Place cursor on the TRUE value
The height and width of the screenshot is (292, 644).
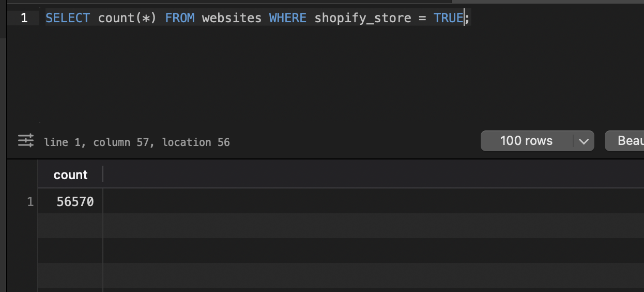(448, 18)
